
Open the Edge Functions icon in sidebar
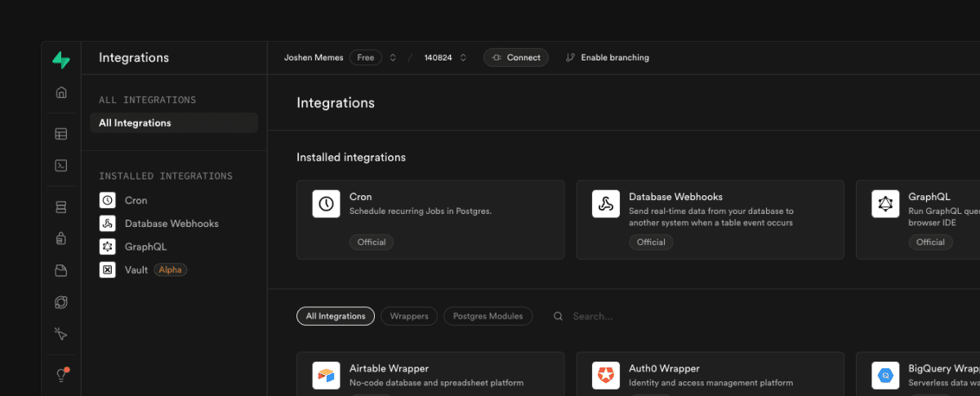[61, 301]
